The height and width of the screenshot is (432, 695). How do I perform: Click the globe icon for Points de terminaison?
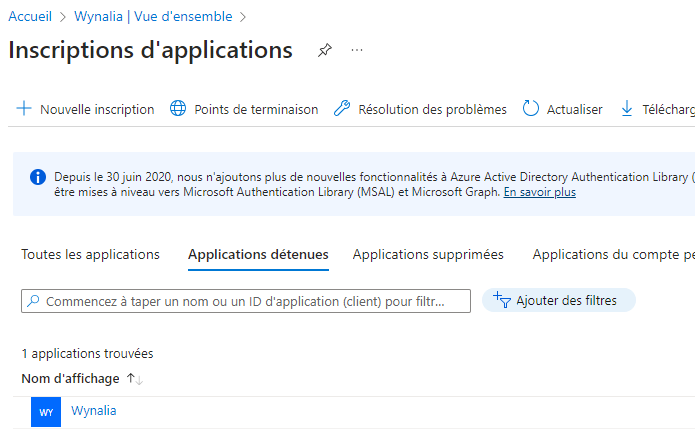coord(178,109)
